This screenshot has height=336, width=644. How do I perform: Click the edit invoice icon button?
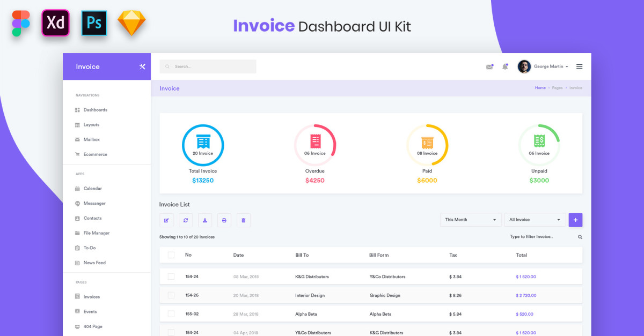(166, 220)
